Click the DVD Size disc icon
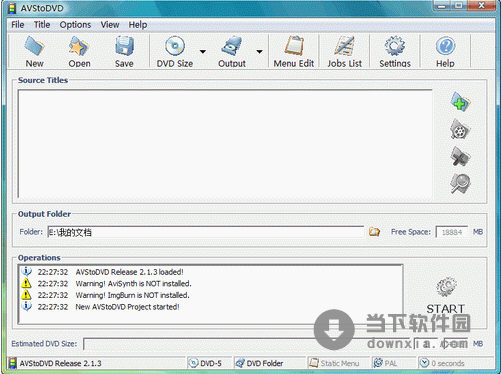The width and height of the screenshot is (501, 374). (175, 46)
